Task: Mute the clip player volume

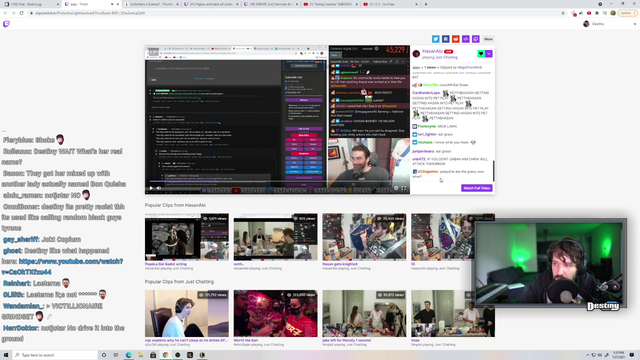Action: 159,188
